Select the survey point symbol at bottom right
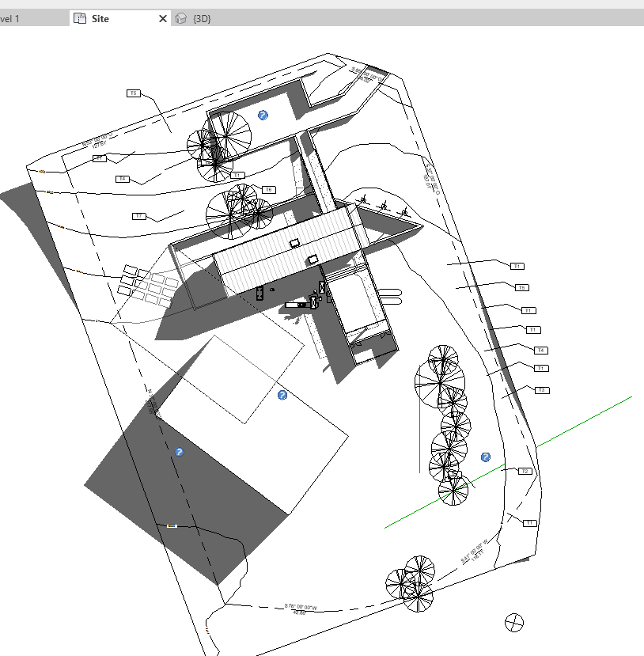The width and height of the screenshot is (644, 656). 515,621
